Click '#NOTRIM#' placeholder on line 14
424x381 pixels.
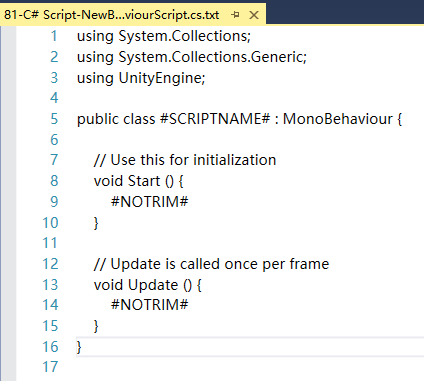point(150,305)
